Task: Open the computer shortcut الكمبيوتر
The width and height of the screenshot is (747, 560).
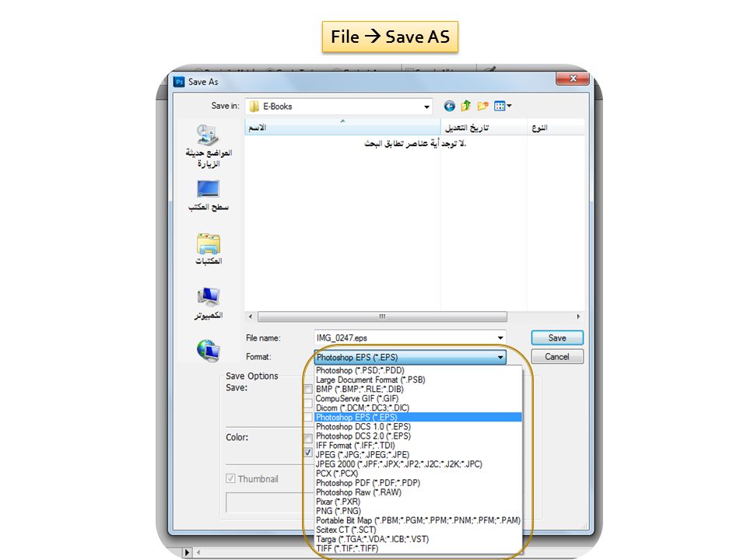Action: click(x=209, y=303)
